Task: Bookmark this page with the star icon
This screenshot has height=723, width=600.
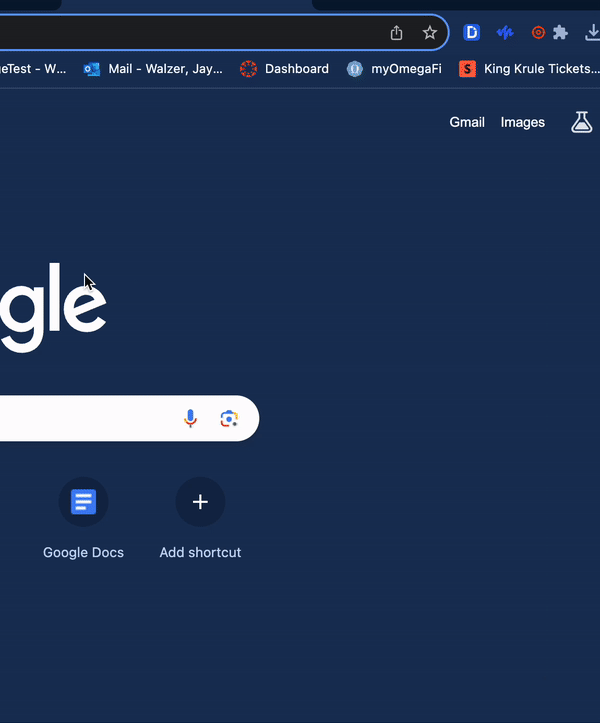Action: click(x=430, y=33)
